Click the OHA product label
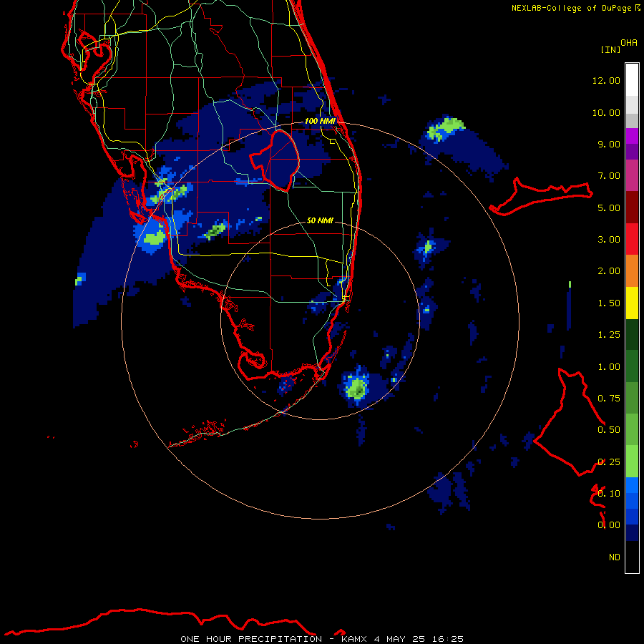 click(629, 43)
